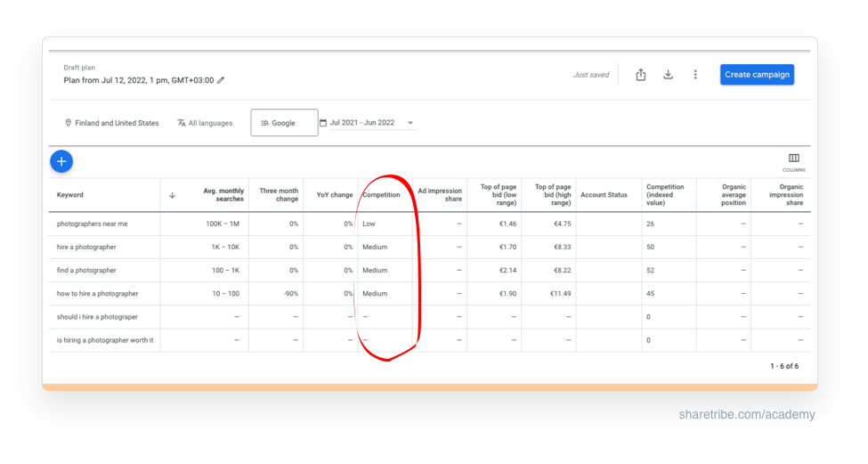Select keyword find a photographer
The height and width of the screenshot is (464, 868).
pos(86,271)
